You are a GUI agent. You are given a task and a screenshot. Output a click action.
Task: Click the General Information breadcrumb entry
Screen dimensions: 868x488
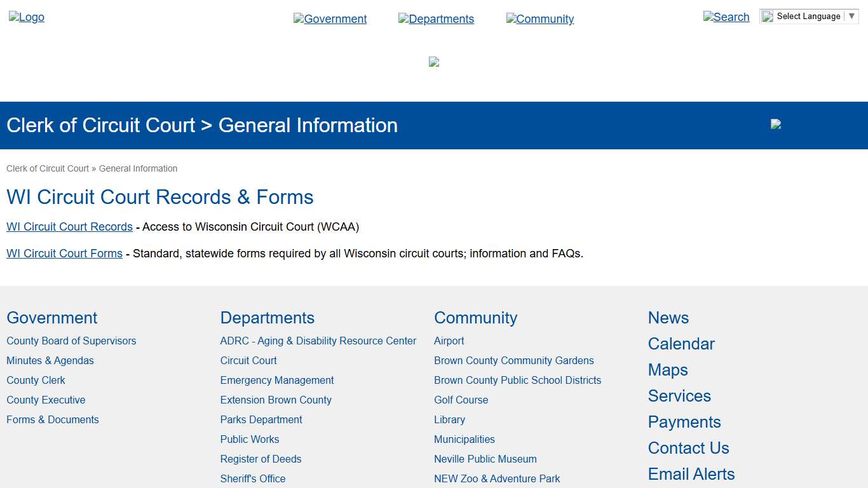tap(138, 168)
